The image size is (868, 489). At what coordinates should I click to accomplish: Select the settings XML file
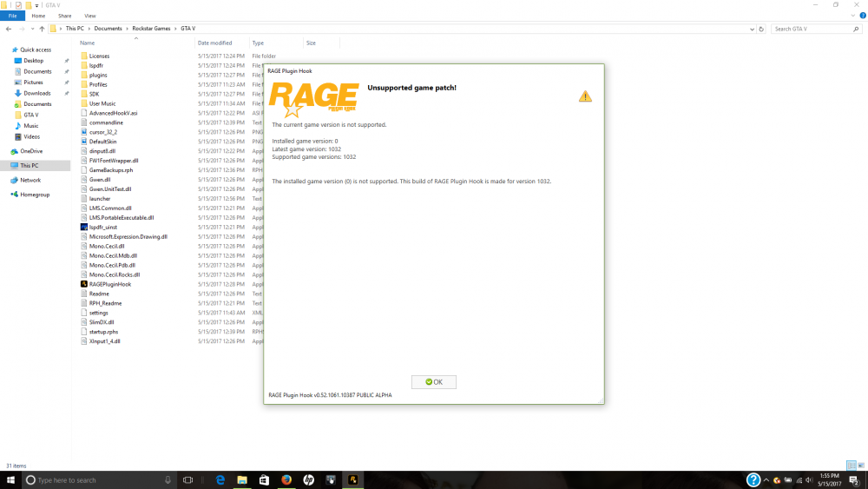coord(99,313)
